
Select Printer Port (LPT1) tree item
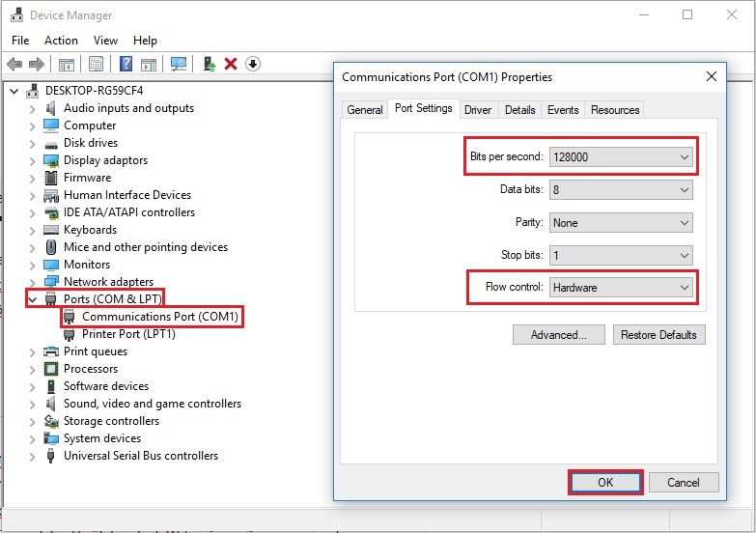pyautogui.click(x=128, y=334)
